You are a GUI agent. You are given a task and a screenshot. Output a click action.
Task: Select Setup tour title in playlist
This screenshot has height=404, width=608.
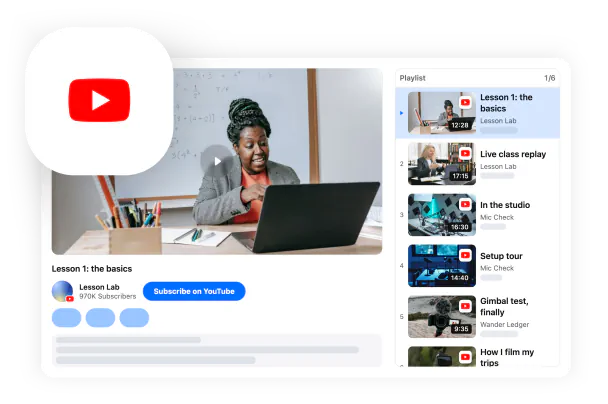pyautogui.click(x=501, y=256)
